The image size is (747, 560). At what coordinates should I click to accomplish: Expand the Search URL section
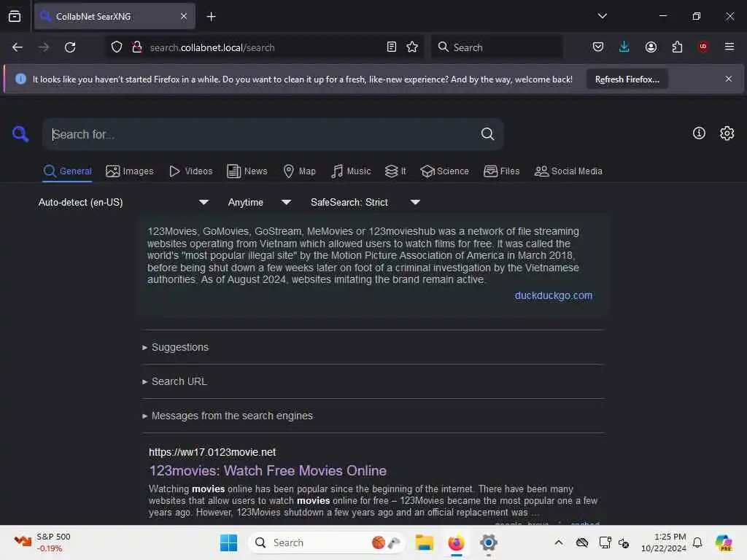point(175,381)
